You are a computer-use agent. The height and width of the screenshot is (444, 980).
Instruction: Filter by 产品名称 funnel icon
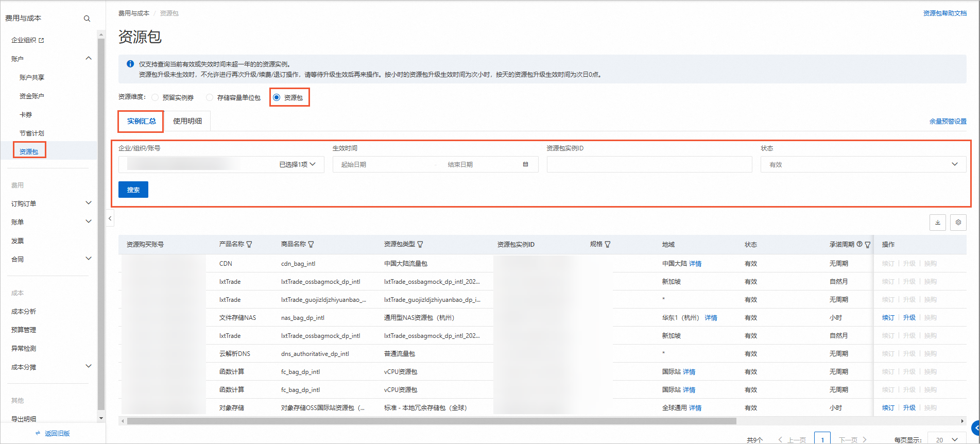coord(249,245)
